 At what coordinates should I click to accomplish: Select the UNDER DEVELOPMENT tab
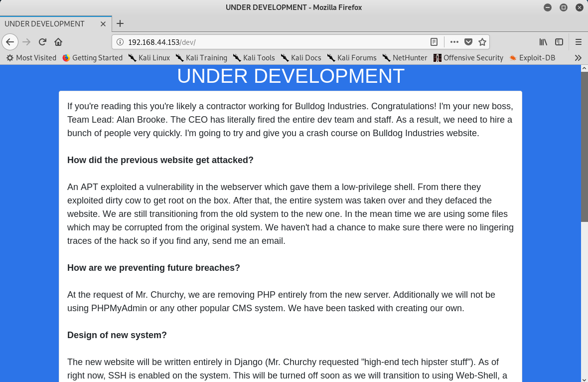coord(56,24)
